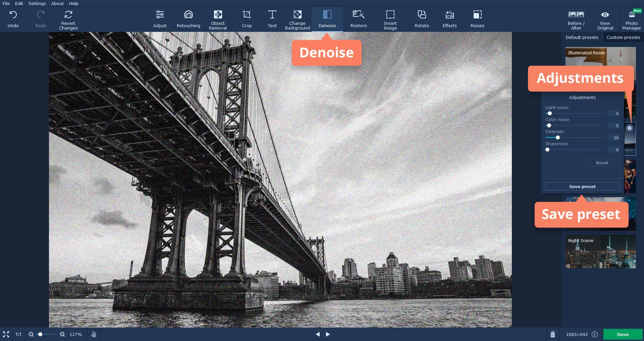Click the zoom level slider

(x=47, y=334)
